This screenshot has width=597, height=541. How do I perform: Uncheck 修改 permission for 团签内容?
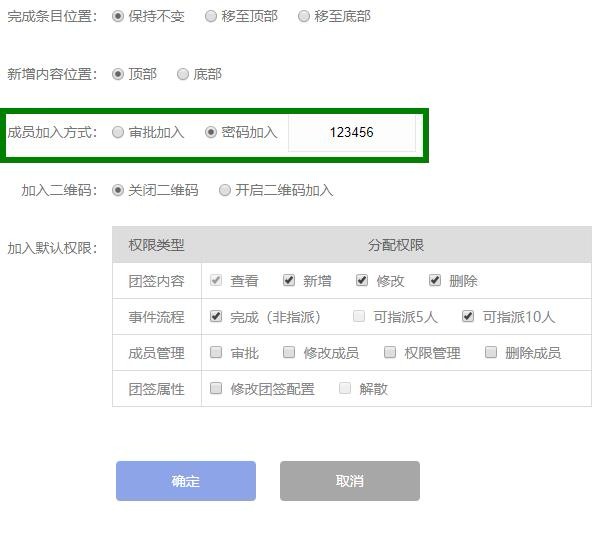(x=362, y=280)
